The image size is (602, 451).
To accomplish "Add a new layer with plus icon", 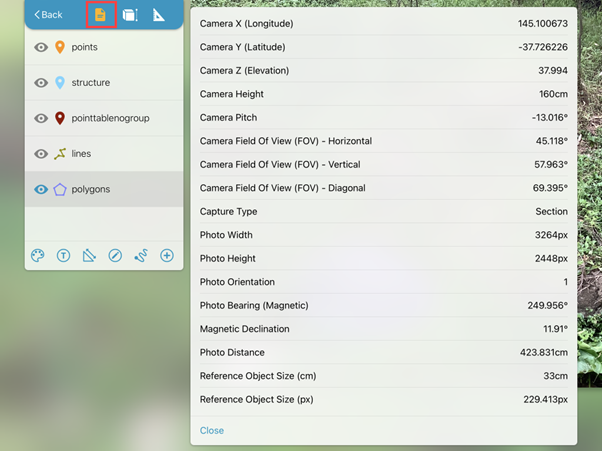I will pos(167,255).
